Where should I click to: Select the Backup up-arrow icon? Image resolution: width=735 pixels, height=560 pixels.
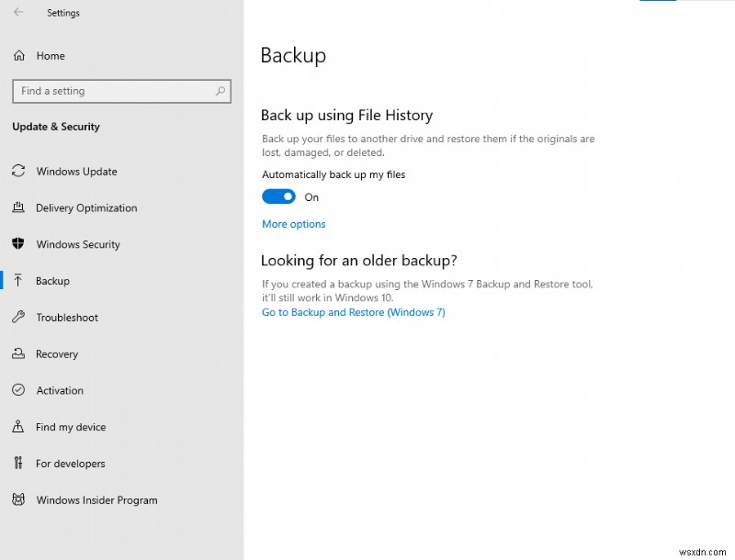click(17, 281)
